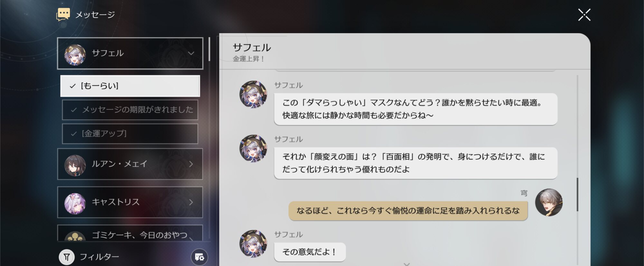Click サフェル avatar in contact list

tap(75, 54)
